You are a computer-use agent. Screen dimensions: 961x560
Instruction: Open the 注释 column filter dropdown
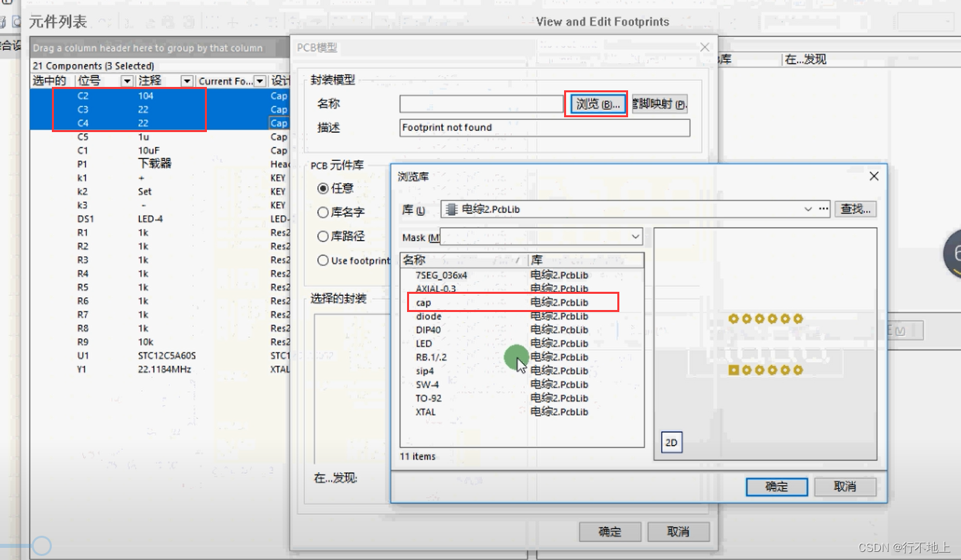(x=188, y=81)
